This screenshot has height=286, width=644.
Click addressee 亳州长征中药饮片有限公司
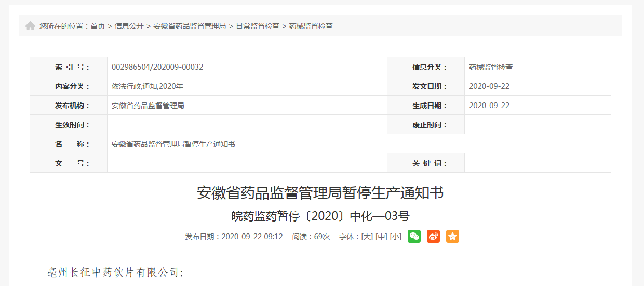coord(115,272)
